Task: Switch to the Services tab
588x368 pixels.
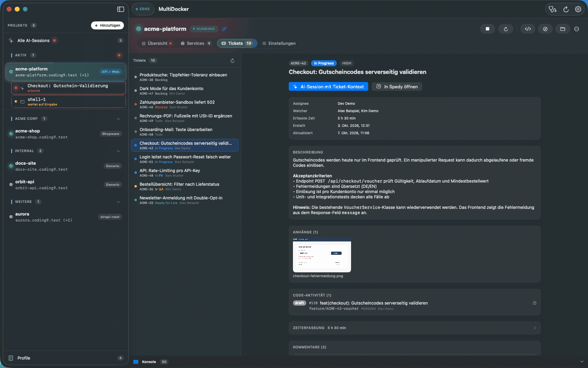Action: (x=196, y=43)
